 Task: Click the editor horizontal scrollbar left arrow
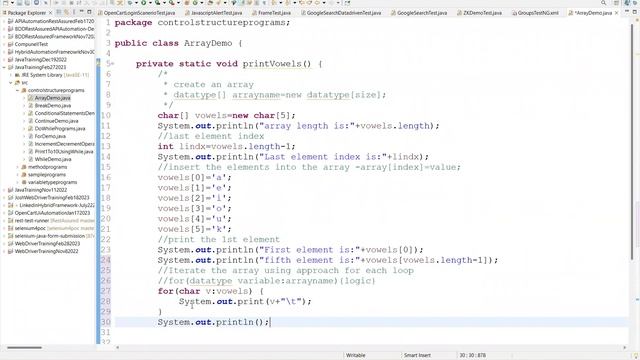click(118, 348)
